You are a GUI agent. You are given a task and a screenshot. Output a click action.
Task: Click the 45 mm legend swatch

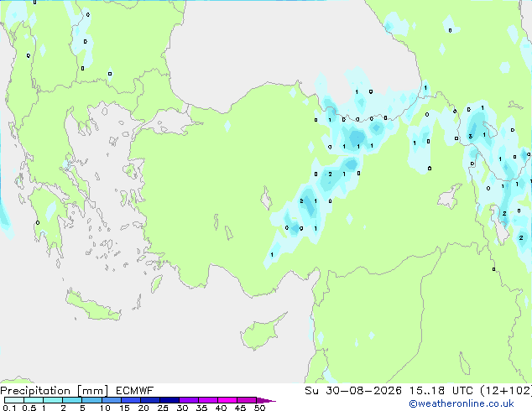pyautogui.click(x=247, y=400)
